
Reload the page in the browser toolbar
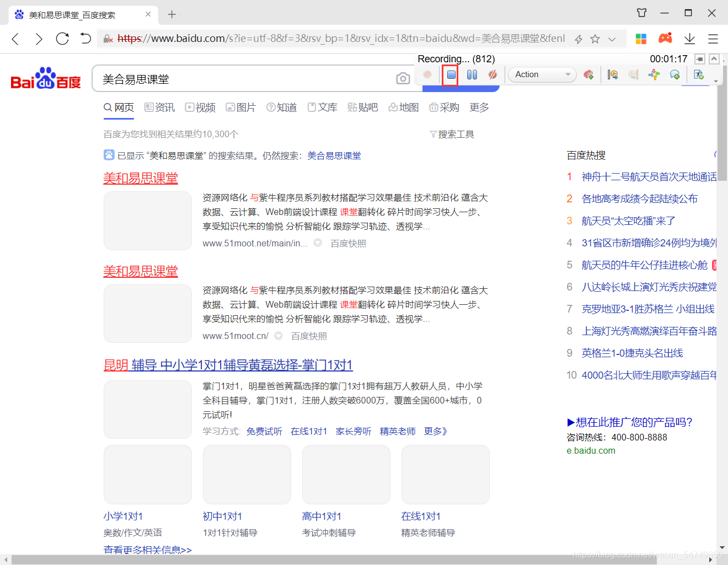click(62, 39)
